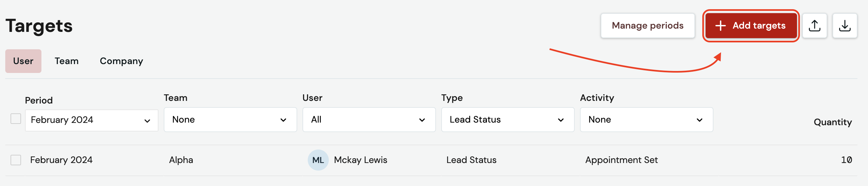Screen dimensions: 868x186
Task: Click the Mckay Lewis user name
Action: pyautogui.click(x=360, y=160)
